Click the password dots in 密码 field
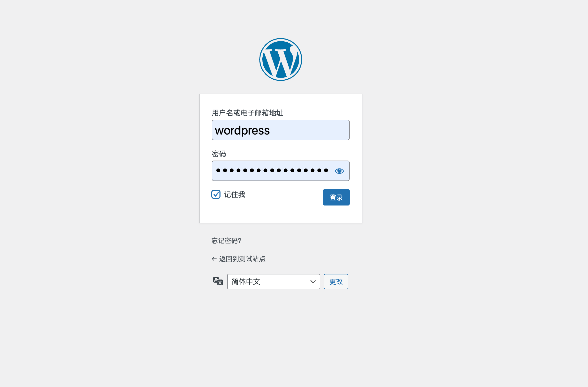 (272, 170)
